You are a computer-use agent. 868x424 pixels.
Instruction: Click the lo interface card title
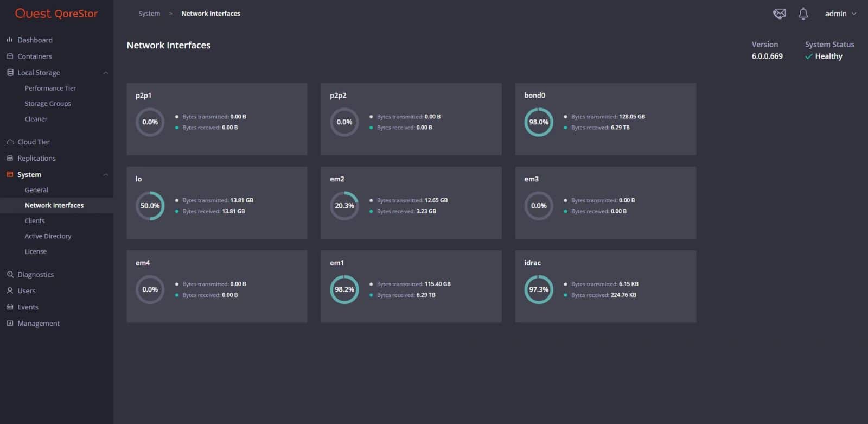tap(138, 179)
